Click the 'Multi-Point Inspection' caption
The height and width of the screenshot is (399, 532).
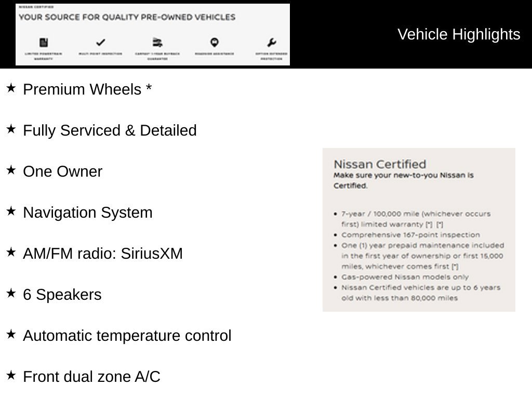click(100, 54)
